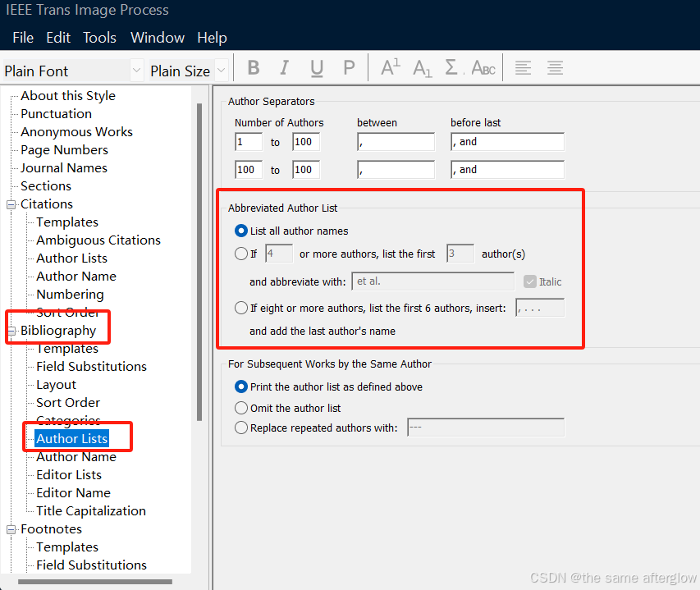Viewport: 700px width, 590px height.
Task: Open the Help menu
Action: [x=212, y=38]
